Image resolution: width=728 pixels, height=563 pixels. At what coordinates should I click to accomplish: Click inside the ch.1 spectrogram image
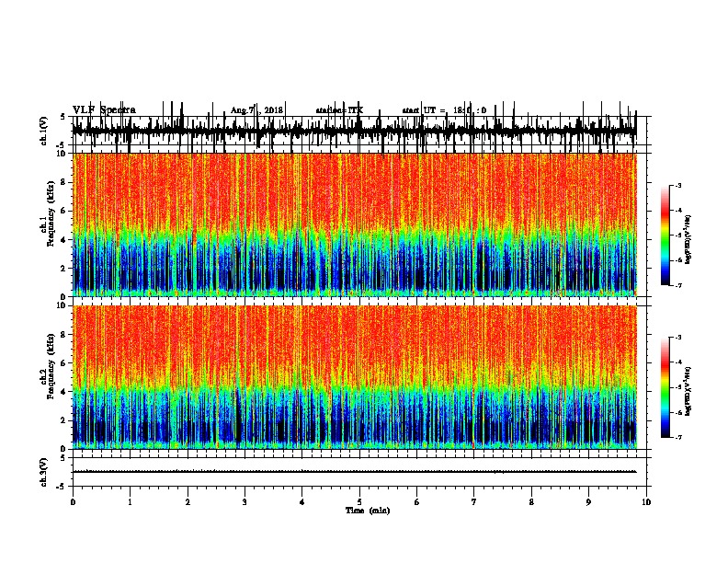tap(355, 224)
